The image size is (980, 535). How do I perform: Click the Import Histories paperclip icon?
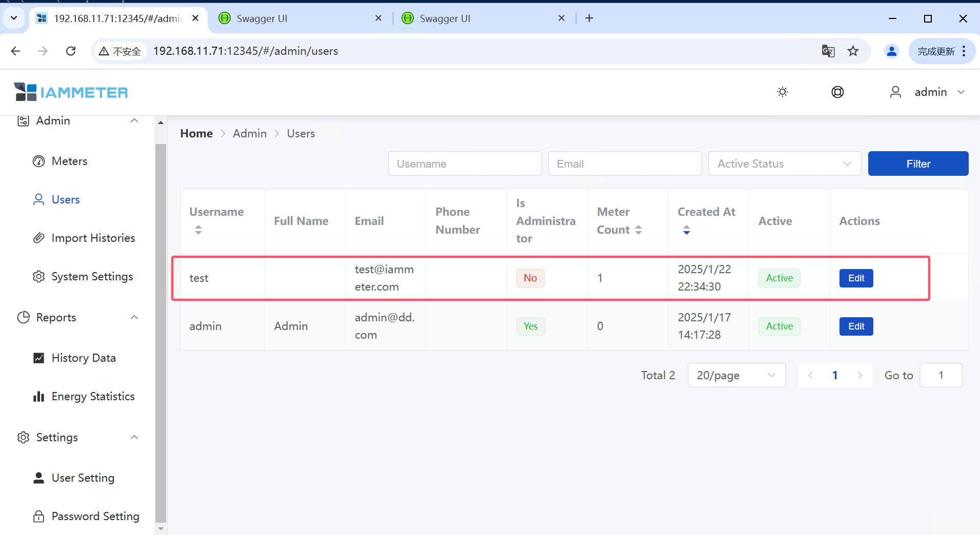[39, 238]
